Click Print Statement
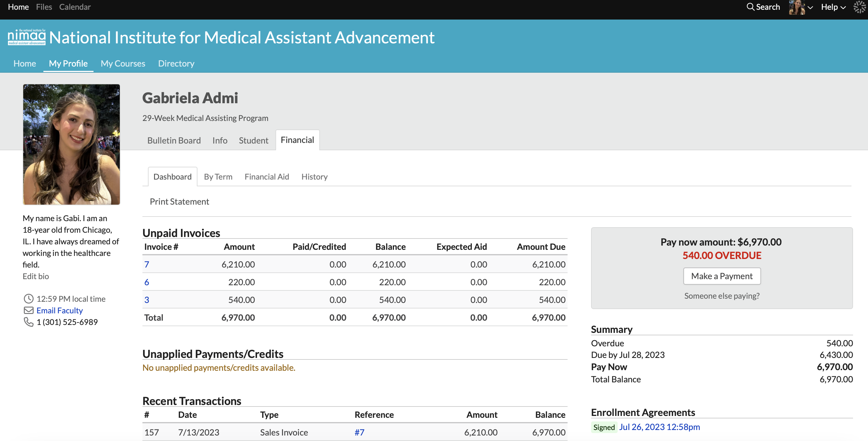The width and height of the screenshot is (868, 441). (179, 201)
